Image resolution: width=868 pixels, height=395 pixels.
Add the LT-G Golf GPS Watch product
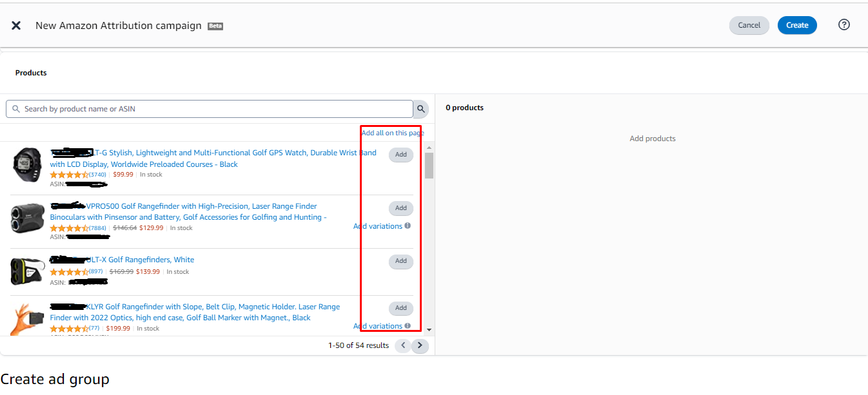pos(401,155)
